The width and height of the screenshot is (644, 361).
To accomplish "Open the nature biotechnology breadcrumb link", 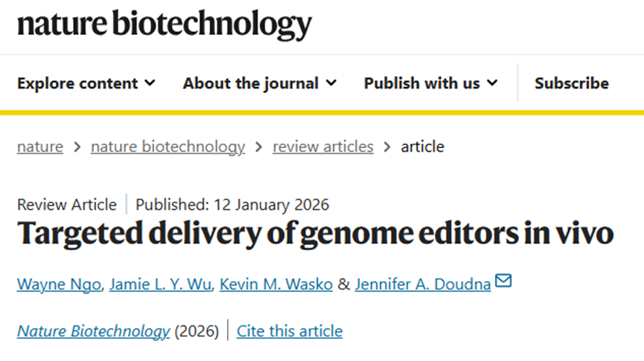I will (x=168, y=147).
